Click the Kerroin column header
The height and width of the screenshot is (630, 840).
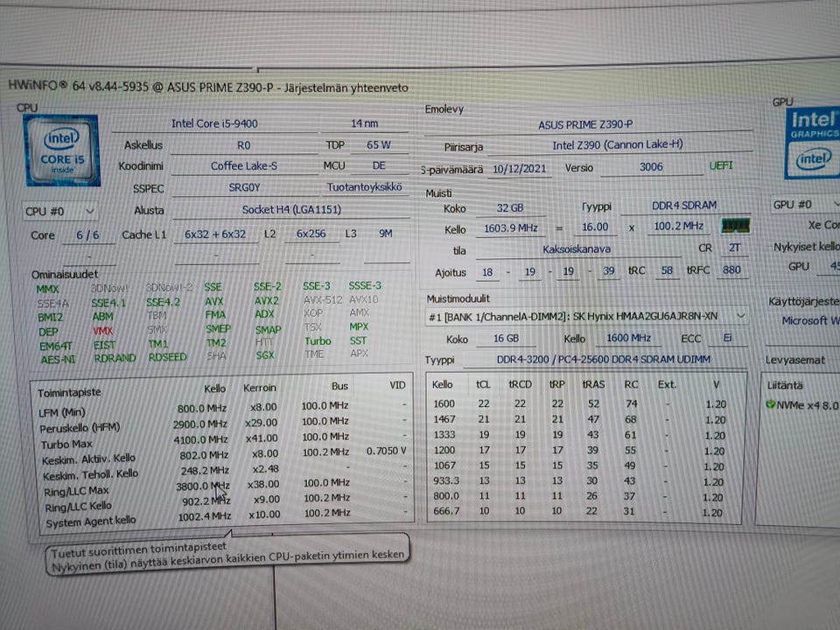(x=259, y=388)
